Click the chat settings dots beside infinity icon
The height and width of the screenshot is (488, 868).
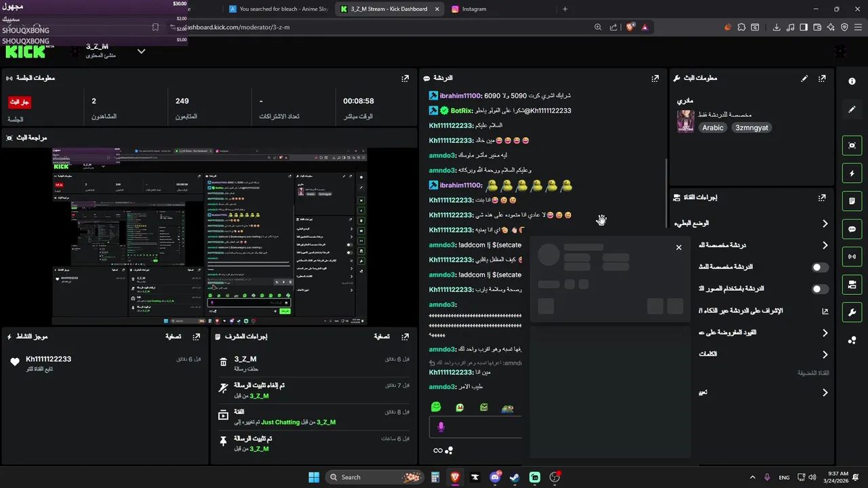pos(449,451)
